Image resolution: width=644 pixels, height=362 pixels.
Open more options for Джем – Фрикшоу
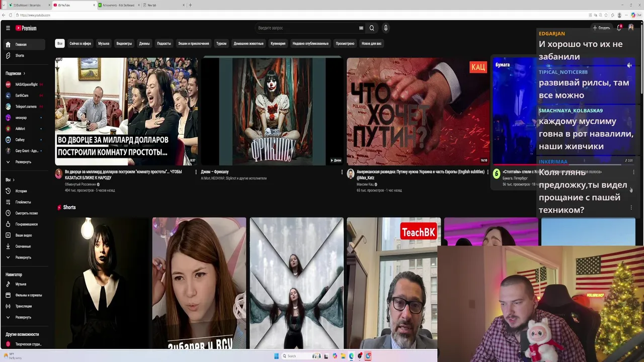tap(342, 172)
